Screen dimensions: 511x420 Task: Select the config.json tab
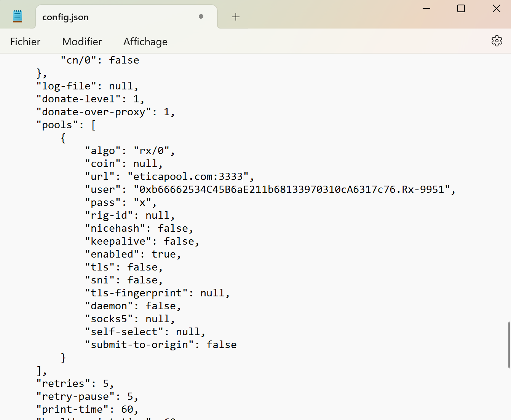click(126, 17)
